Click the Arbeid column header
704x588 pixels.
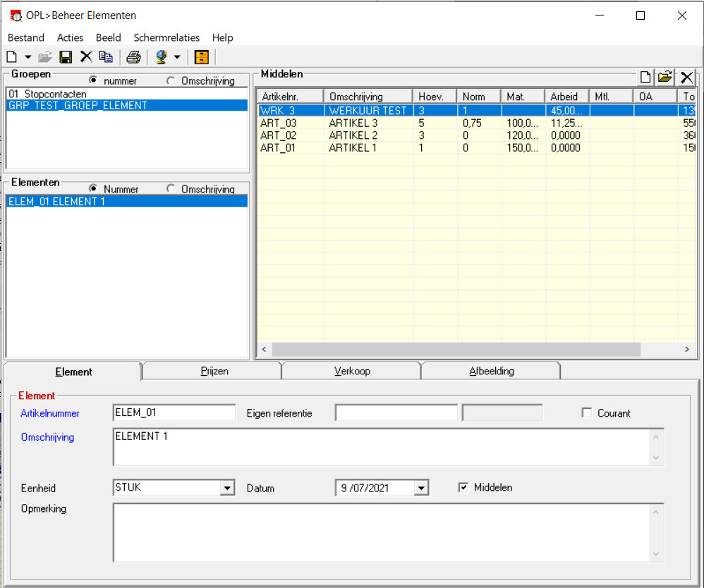(567, 97)
